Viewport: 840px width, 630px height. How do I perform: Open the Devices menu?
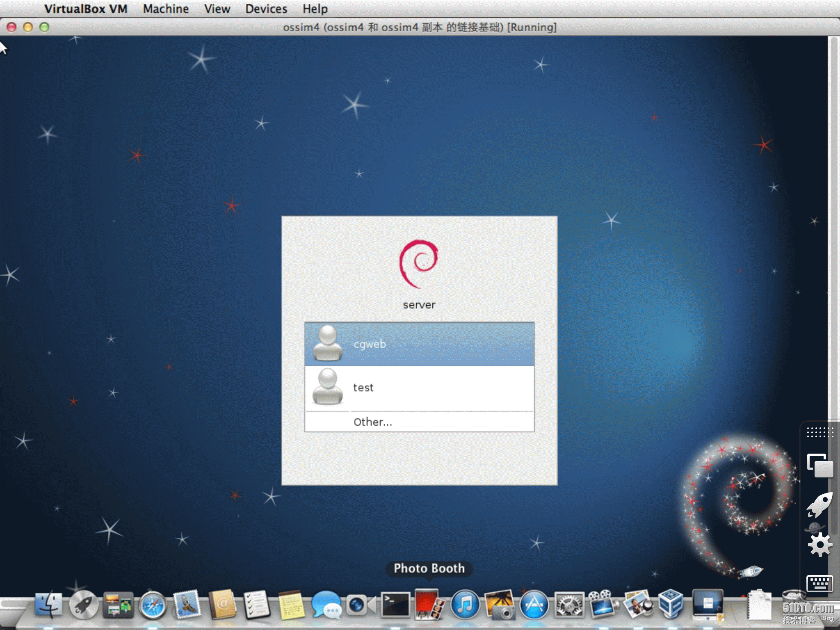coord(266,9)
